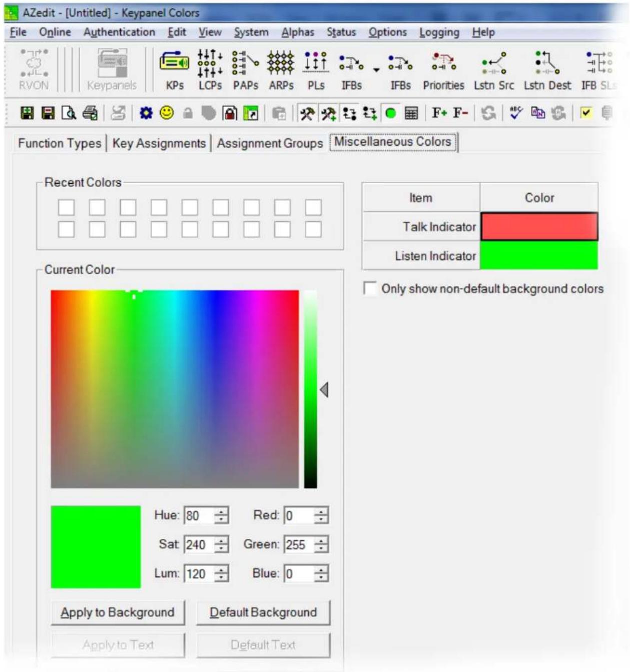This screenshot has height=672, width=630.
Task: Run the ABC spell check icon
Action: [x=516, y=113]
